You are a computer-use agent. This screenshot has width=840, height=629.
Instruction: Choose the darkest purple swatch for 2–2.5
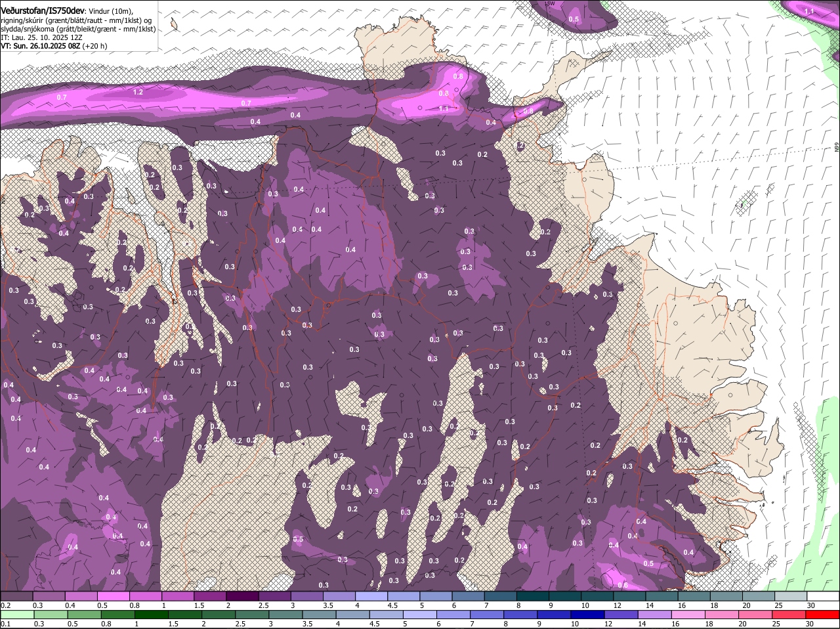point(242,596)
